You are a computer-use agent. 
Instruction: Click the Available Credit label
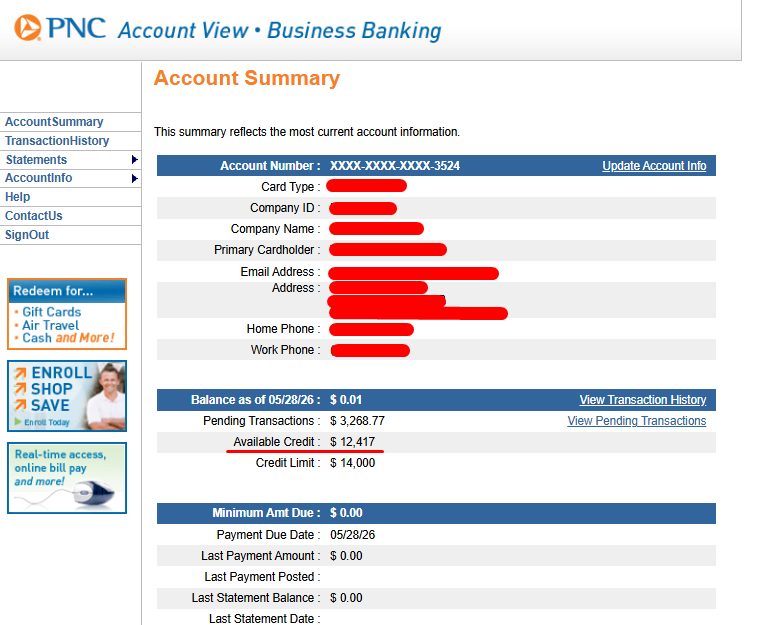click(x=276, y=442)
